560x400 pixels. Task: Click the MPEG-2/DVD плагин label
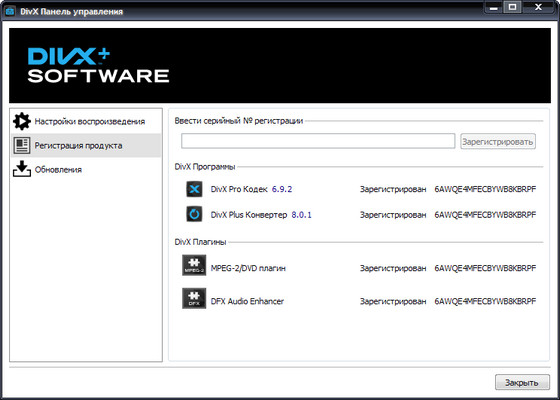point(248,268)
